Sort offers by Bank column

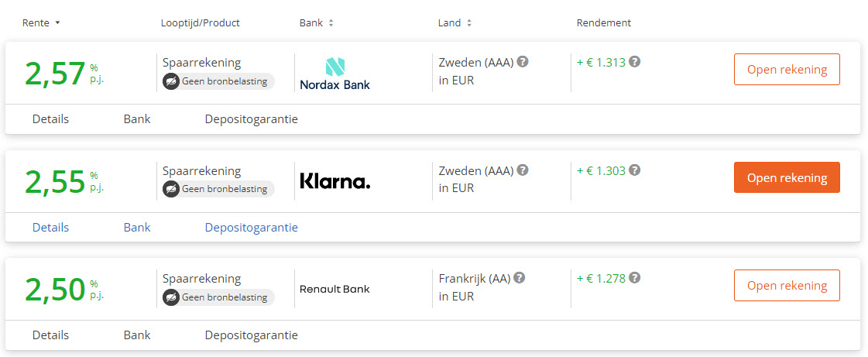[x=317, y=23]
